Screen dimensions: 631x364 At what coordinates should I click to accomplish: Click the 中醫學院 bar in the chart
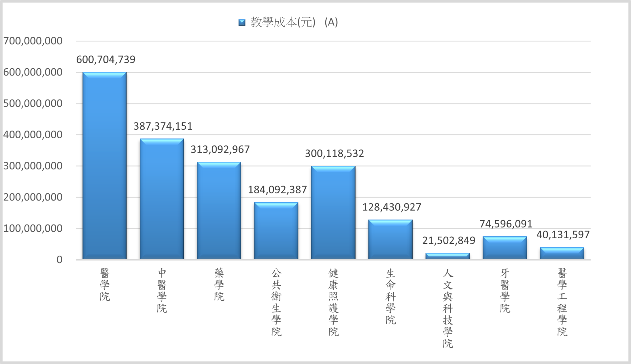tap(162, 199)
